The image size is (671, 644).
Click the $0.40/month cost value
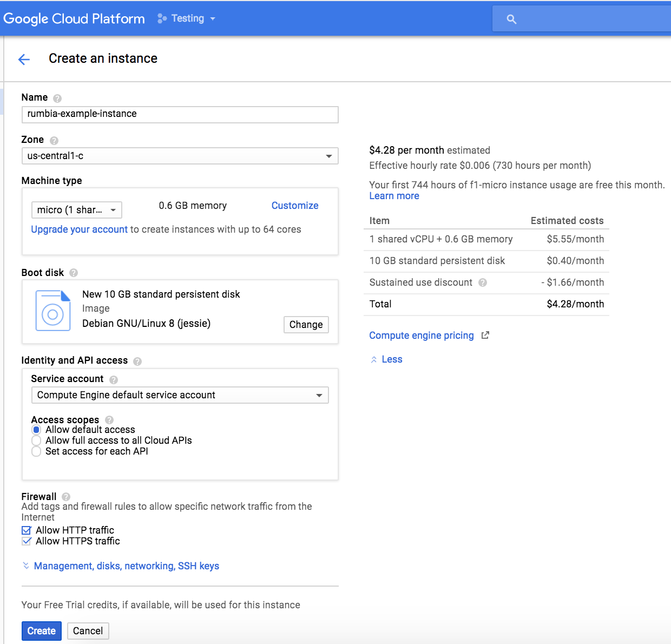(x=575, y=261)
